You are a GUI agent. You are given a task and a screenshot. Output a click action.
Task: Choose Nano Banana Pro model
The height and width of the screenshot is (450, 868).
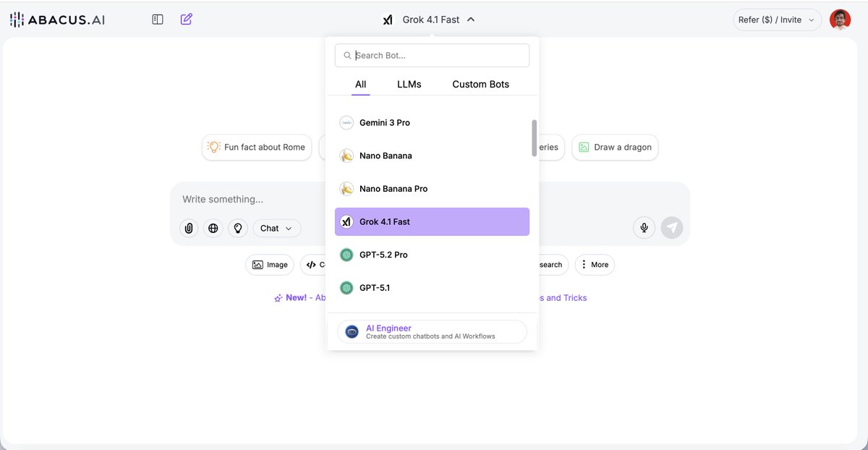point(432,189)
